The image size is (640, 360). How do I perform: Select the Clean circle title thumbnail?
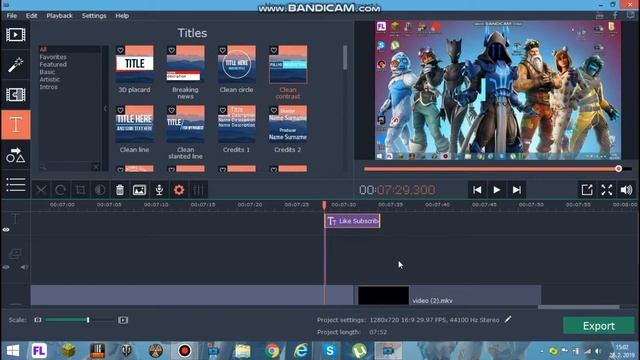[x=237, y=64]
